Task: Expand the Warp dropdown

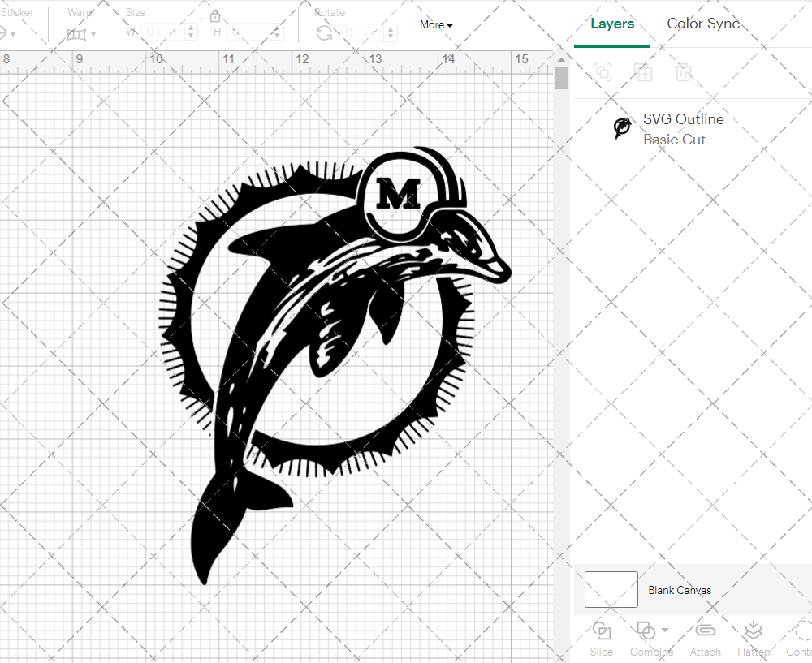Action: pos(81,34)
